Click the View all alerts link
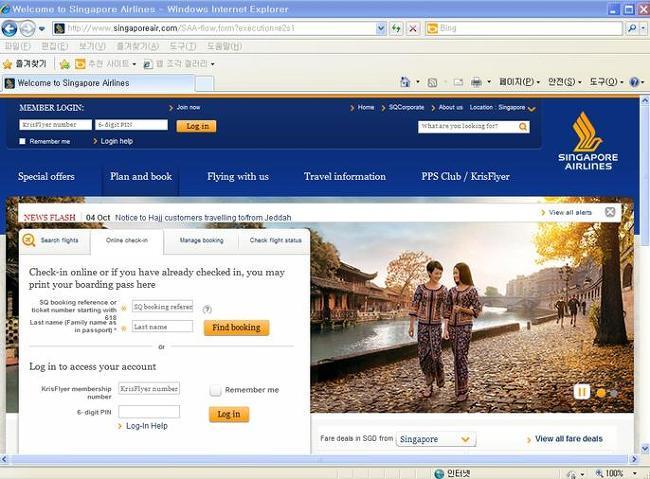650x479 pixels. pos(570,212)
